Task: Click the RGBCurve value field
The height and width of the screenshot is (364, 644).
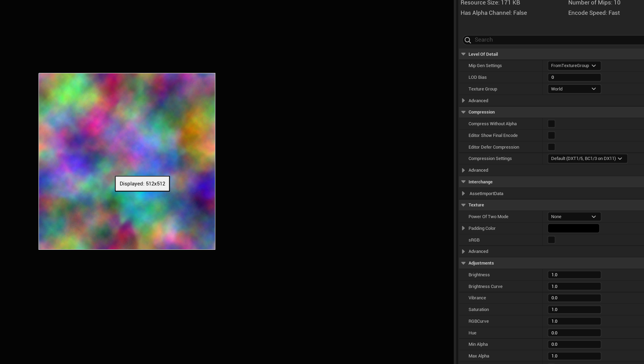Action: coord(574,321)
